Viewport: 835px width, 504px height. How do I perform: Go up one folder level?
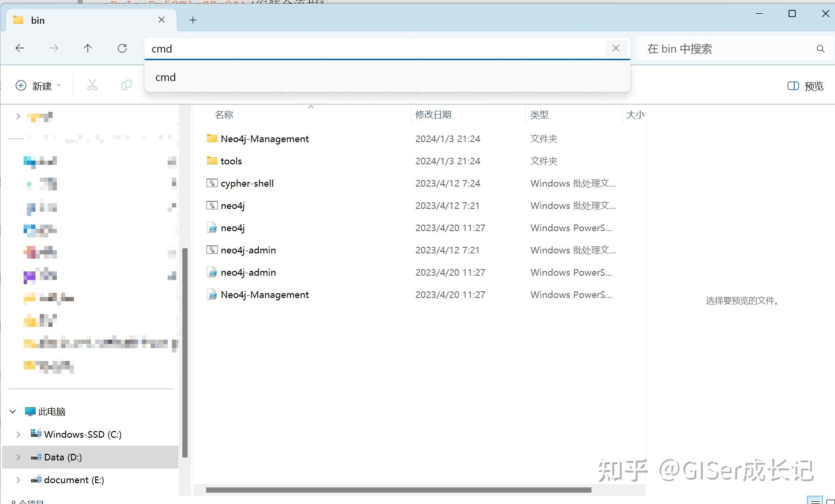88,48
